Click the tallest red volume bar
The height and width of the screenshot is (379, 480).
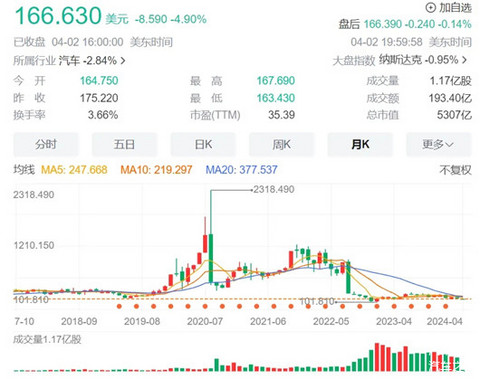click(x=377, y=357)
